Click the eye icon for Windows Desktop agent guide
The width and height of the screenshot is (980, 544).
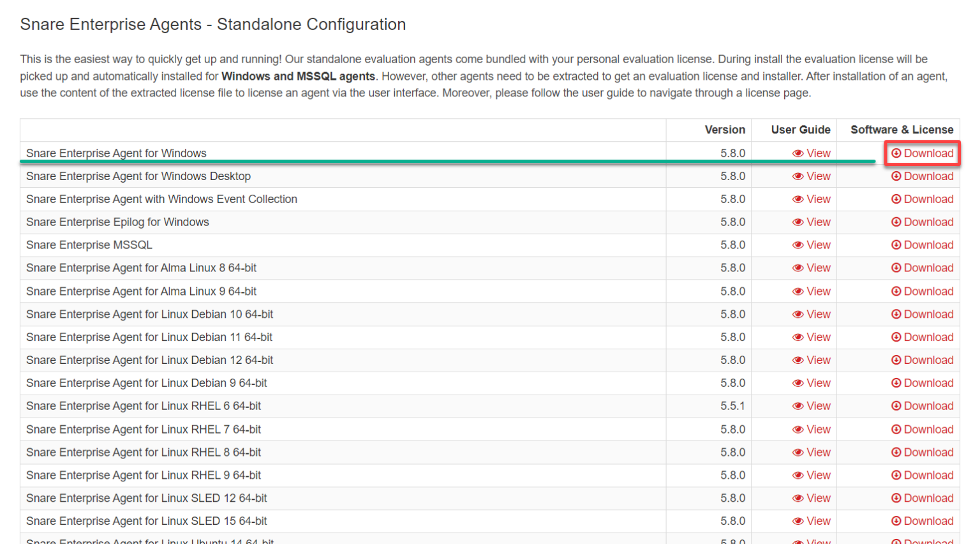click(798, 176)
